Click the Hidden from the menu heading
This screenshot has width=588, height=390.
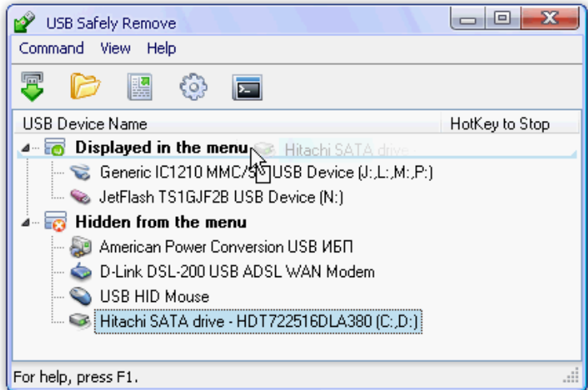[161, 222]
